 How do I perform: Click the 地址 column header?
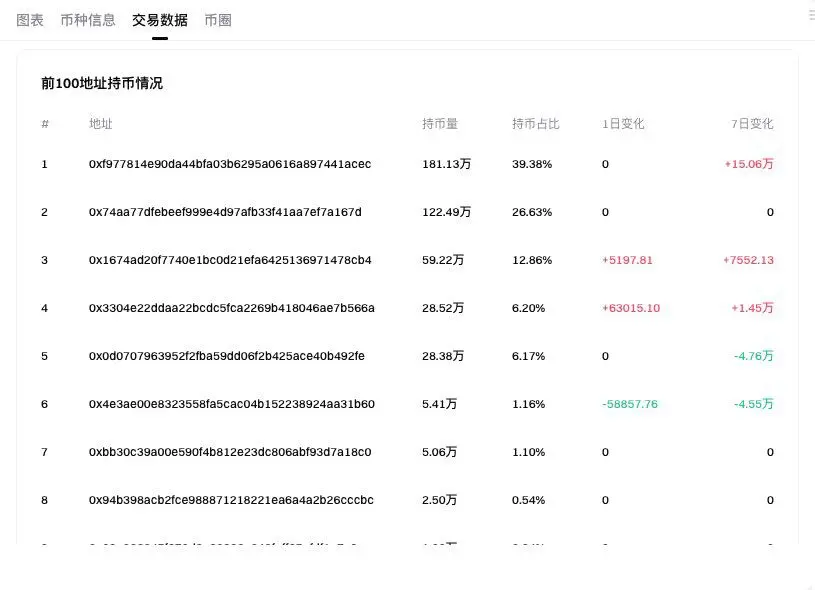[101, 124]
